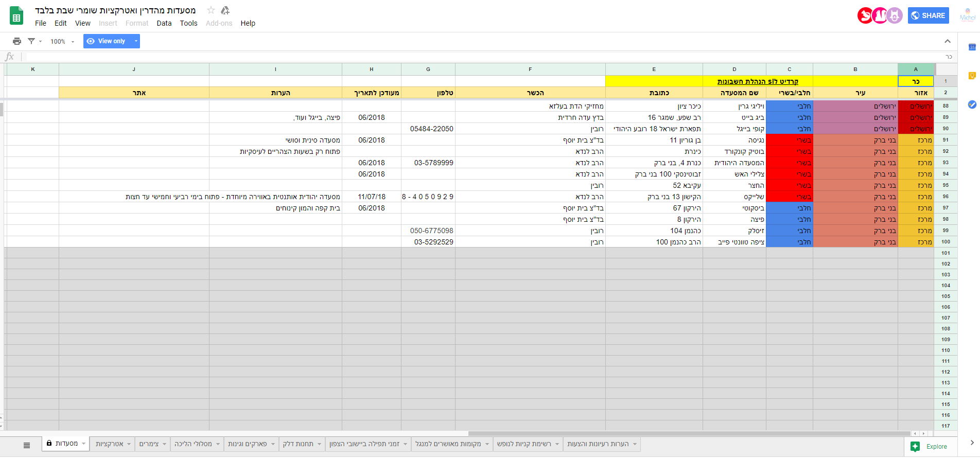This screenshot has height=458, width=980.
Task: Open the filter views dropdown arrow
Action: click(x=40, y=41)
